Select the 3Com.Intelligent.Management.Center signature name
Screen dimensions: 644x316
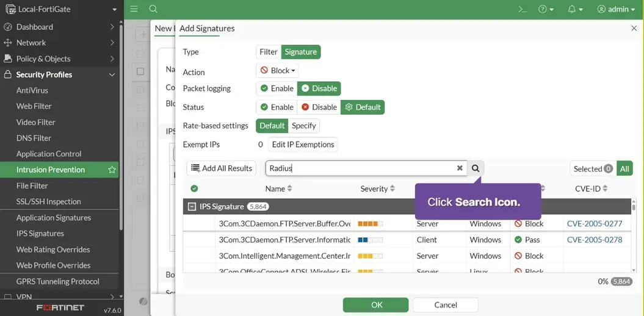pos(284,256)
